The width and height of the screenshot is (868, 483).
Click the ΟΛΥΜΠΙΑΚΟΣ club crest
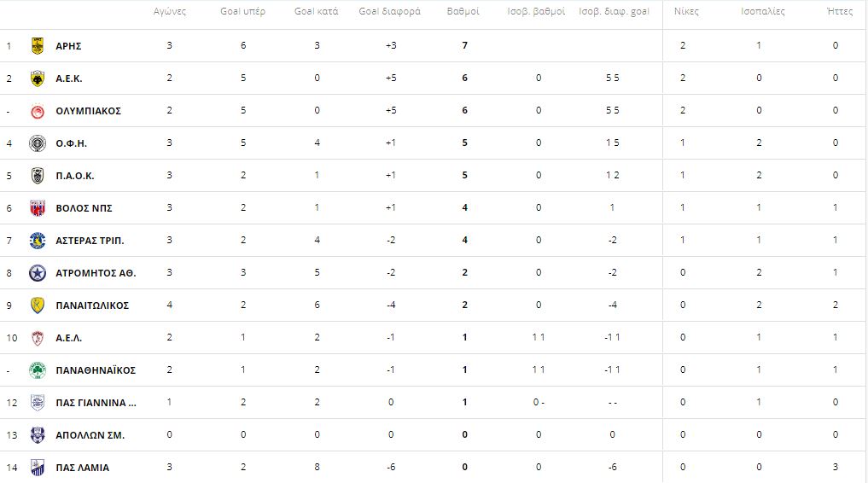click(x=37, y=111)
